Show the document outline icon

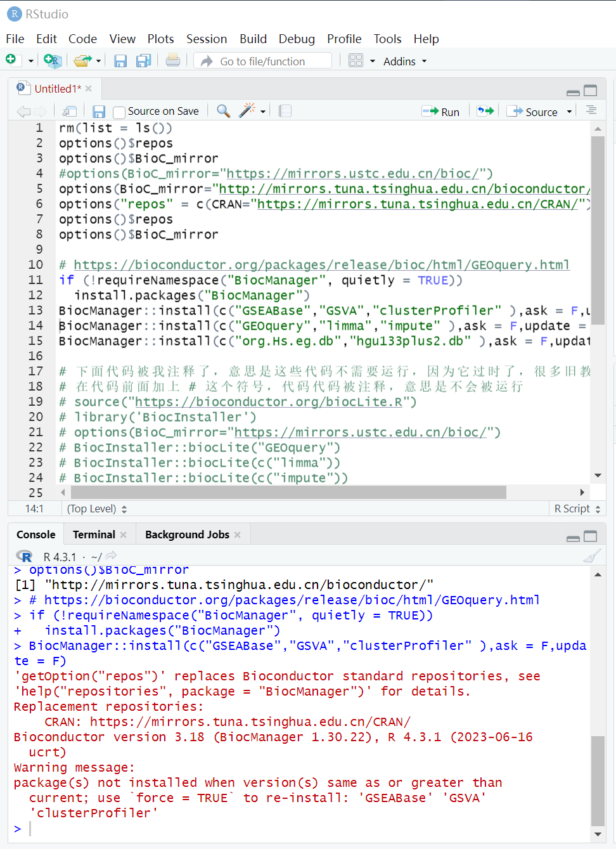point(591,110)
